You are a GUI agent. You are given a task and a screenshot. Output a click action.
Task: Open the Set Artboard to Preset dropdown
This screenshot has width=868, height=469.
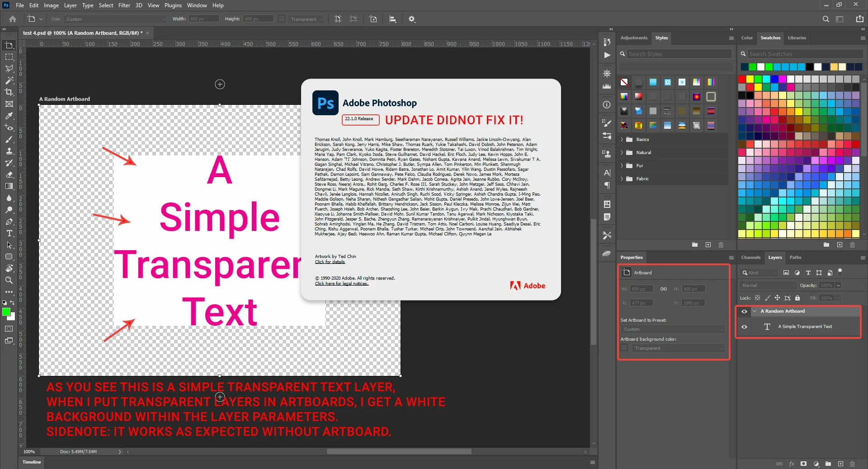[673, 329]
